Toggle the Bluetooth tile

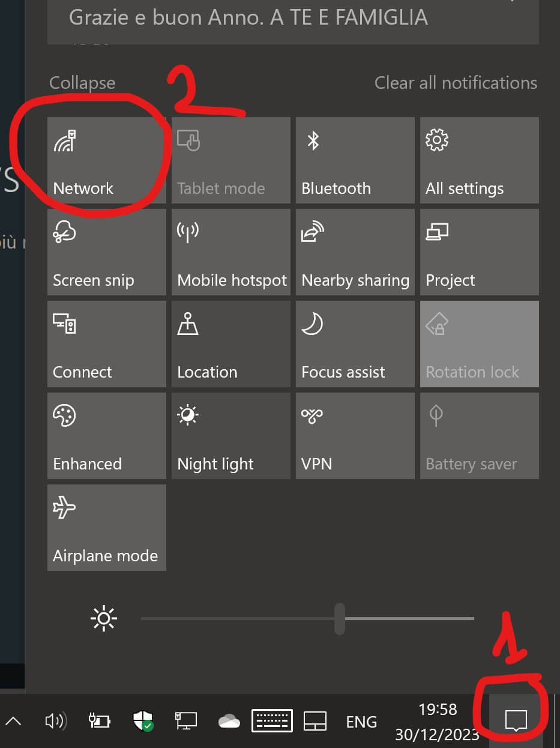click(x=355, y=160)
